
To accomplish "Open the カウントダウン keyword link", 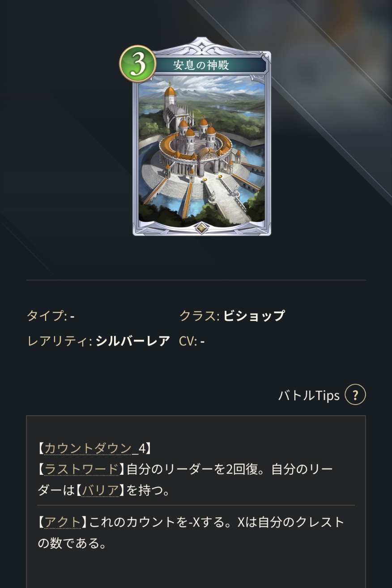I will coord(89,447).
